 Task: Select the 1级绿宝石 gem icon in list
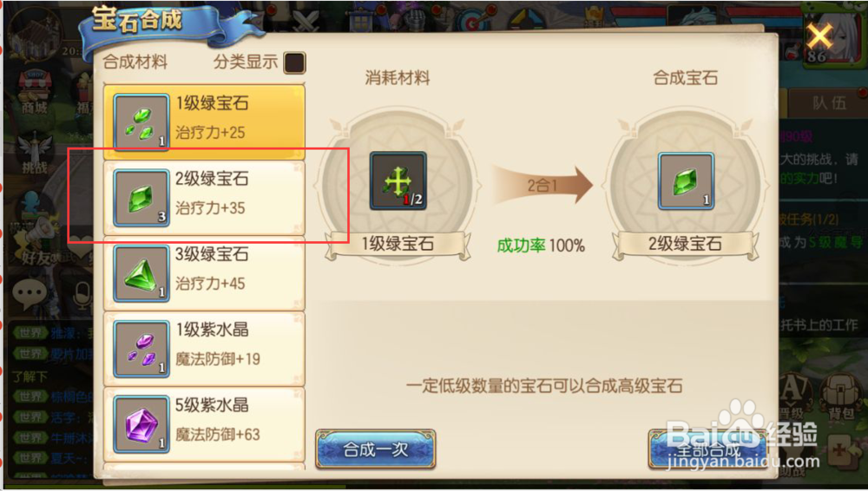point(141,121)
